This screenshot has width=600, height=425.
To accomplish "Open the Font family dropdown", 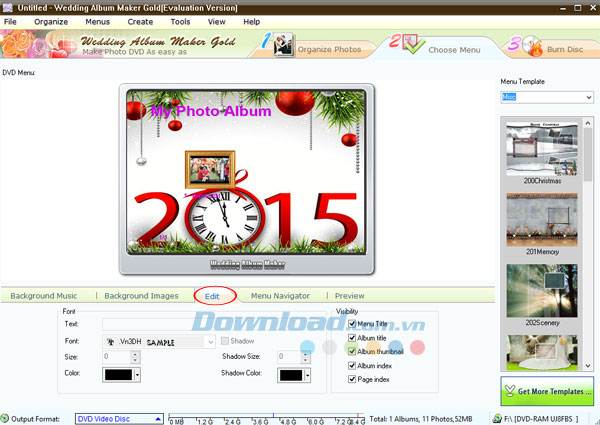I will [x=210, y=342].
